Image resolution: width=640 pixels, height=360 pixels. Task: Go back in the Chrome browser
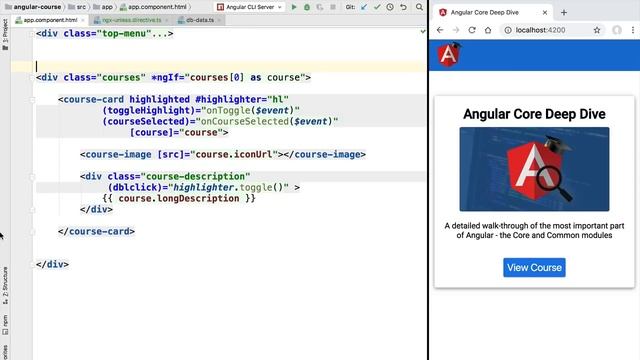pyautogui.click(x=440, y=30)
